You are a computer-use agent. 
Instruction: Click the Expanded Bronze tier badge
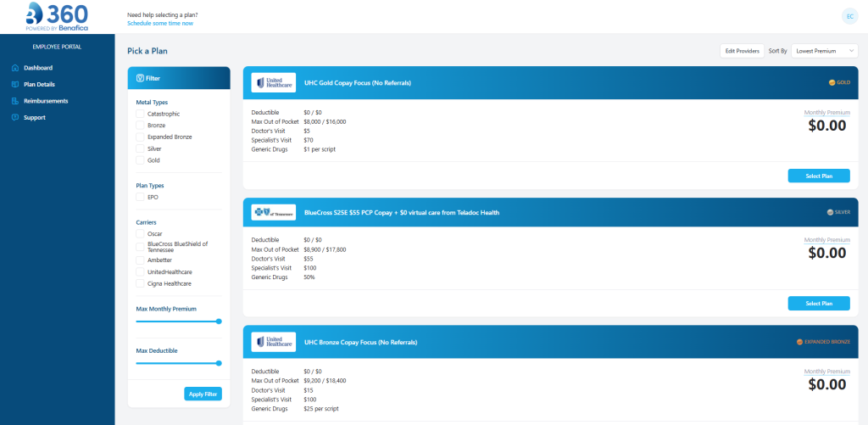(824, 342)
